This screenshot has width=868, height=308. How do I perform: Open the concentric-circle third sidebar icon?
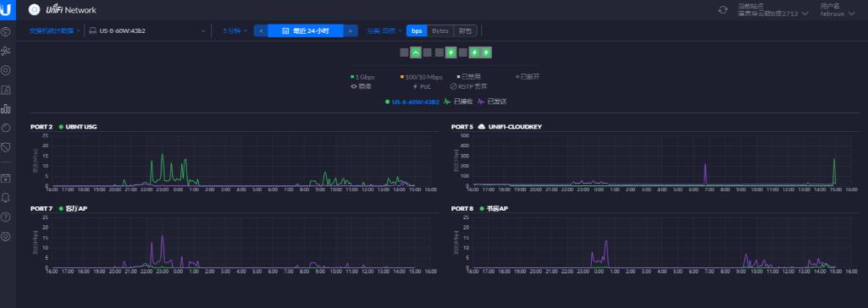pos(6,70)
